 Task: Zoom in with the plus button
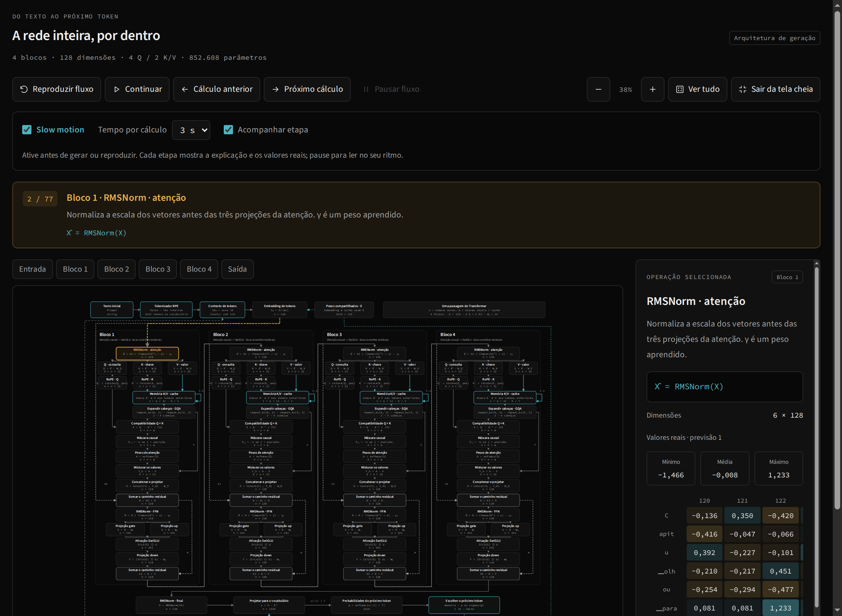click(652, 90)
